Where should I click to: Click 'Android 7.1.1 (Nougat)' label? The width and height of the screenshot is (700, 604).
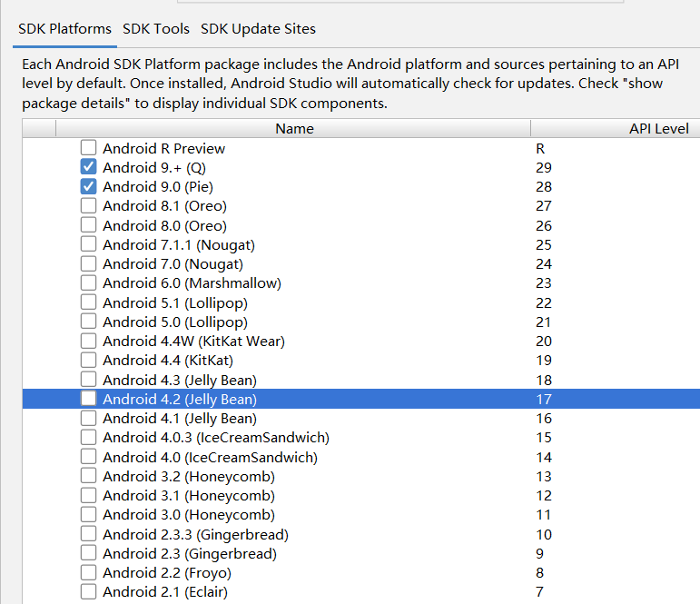click(x=179, y=245)
